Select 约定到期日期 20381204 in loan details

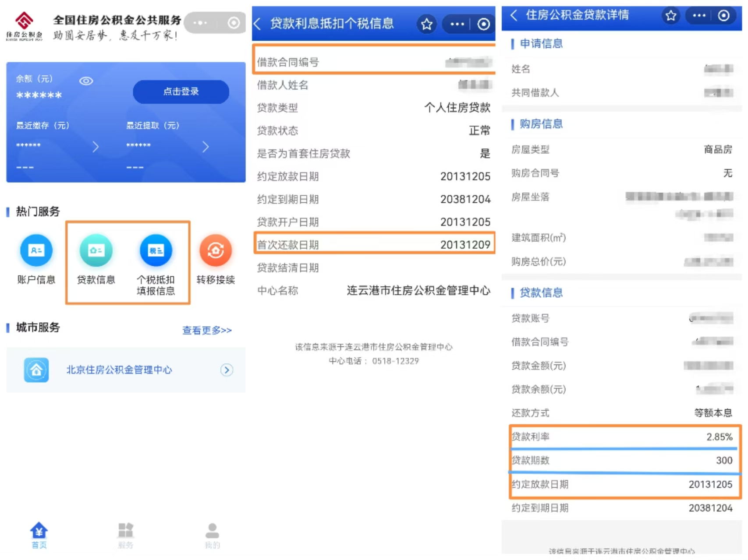(x=710, y=508)
